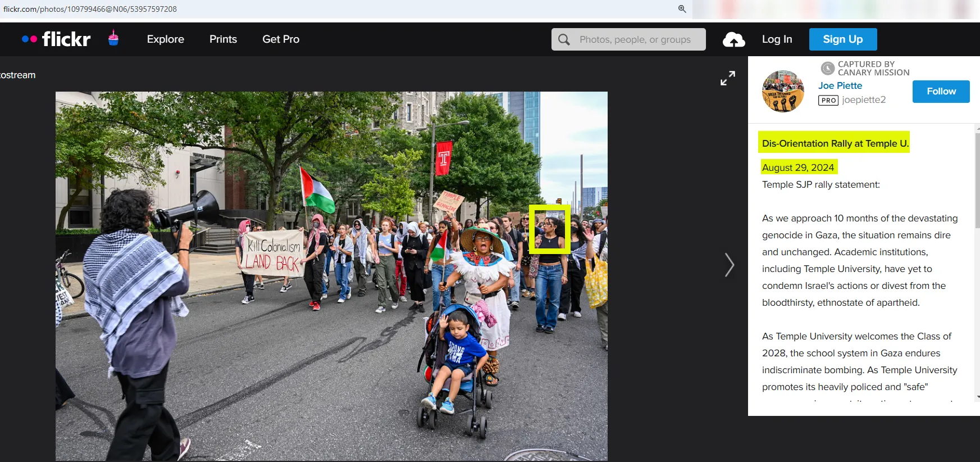Click the cloud upload icon
980x462 pixels.
tap(733, 39)
